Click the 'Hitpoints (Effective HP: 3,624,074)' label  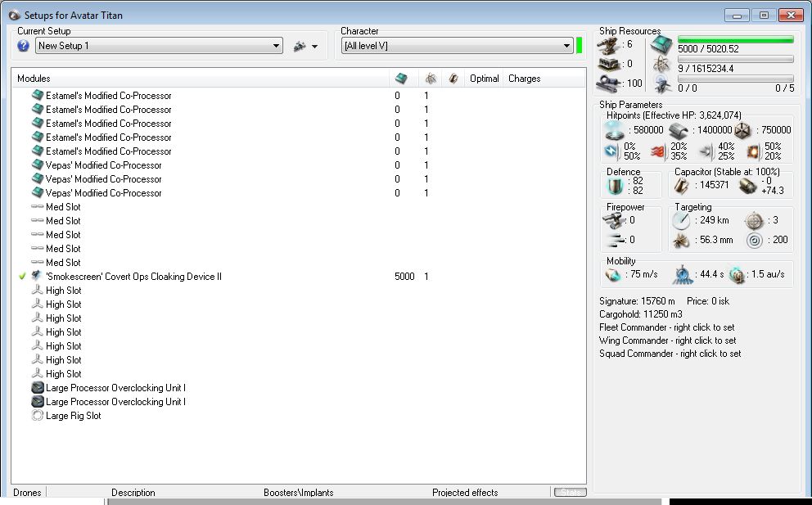coord(674,115)
